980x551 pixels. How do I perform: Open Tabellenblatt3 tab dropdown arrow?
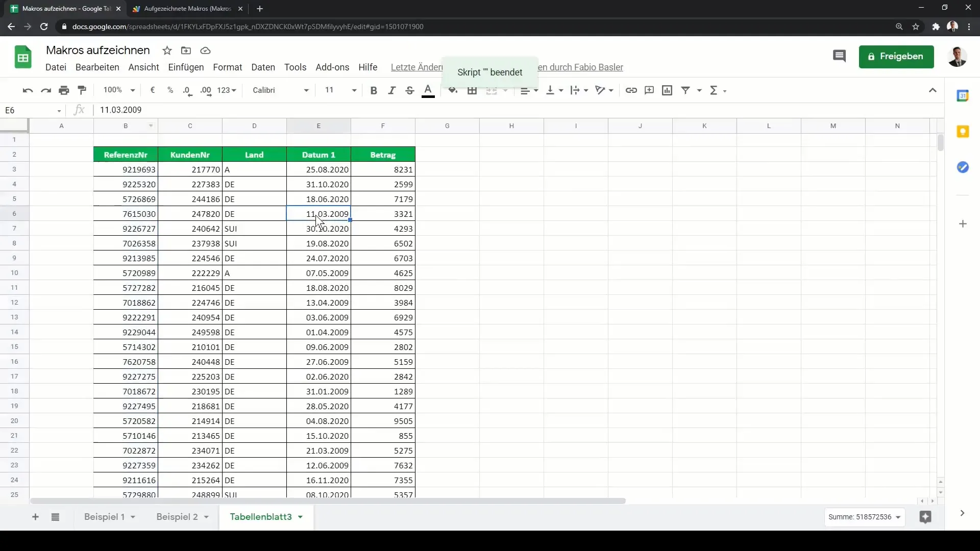tap(301, 517)
